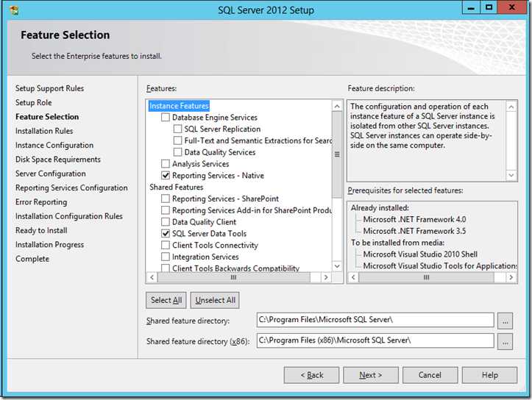Browse for shared feature directory

[x=506, y=321]
